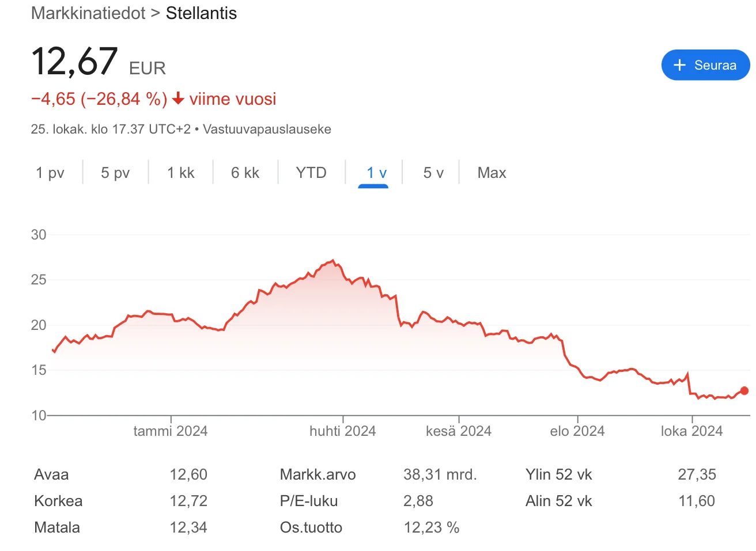756x551 pixels.
Task: Click the chart peak near huhti 2024
Action: tap(333, 261)
